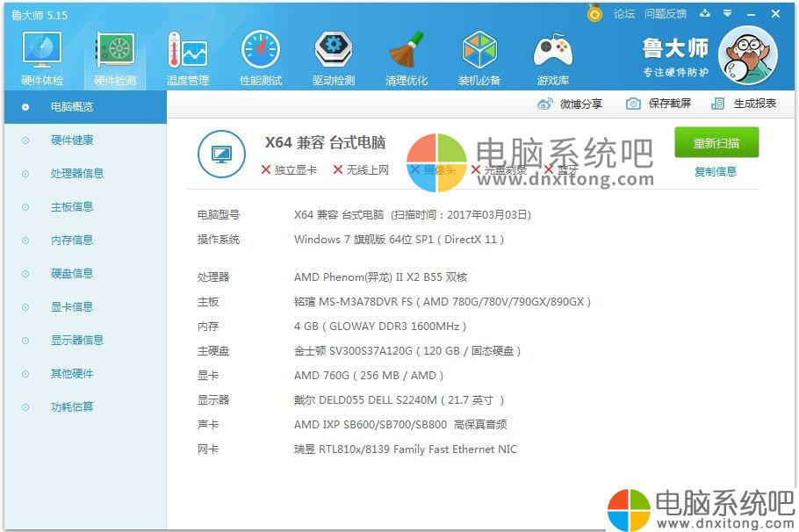Click the monitor value 戴尔 DELL S2240M
The width and height of the screenshot is (799, 532).
399,400
